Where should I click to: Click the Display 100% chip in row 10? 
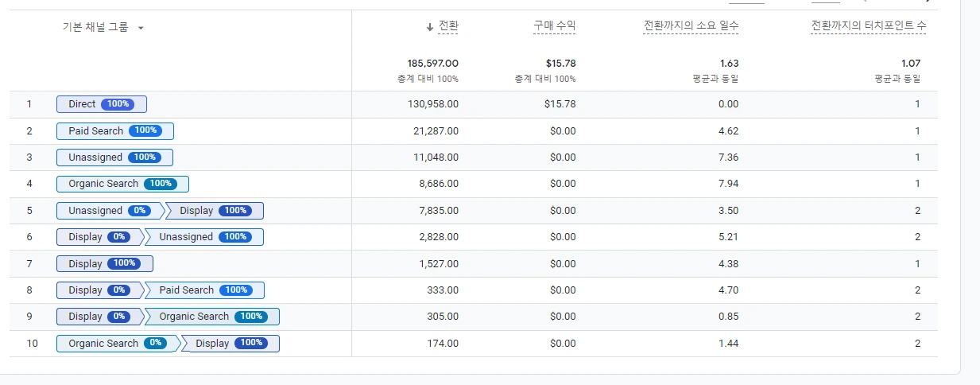(x=230, y=344)
